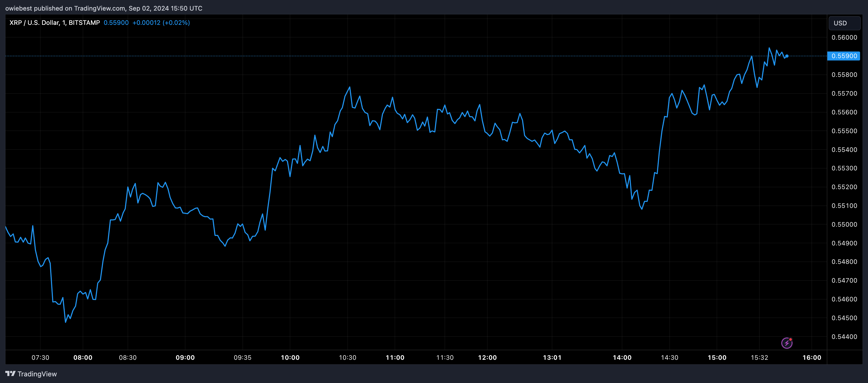The height and width of the screenshot is (383, 868).
Task: Select the 12:00 time axis marker
Action: (x=487, y=357)
